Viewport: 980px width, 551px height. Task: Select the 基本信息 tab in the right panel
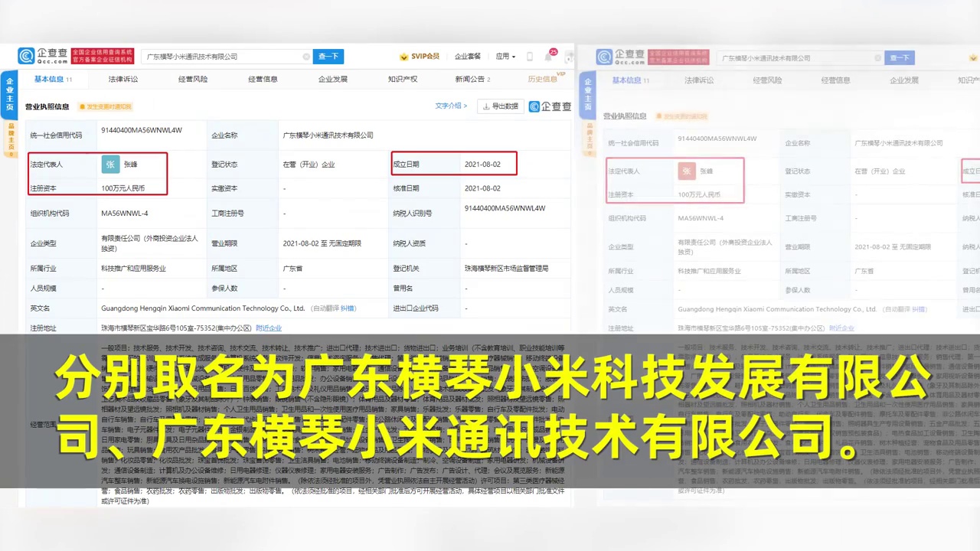click(x=630, y=80)
